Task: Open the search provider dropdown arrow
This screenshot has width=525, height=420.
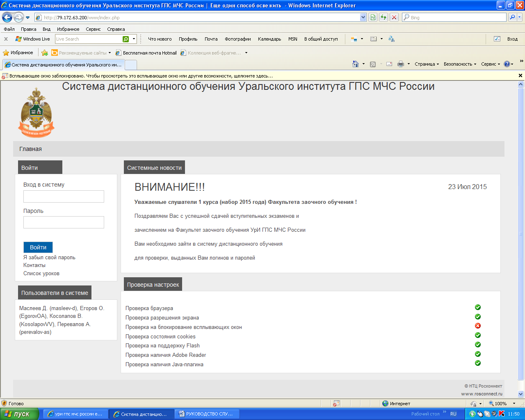Action: click(x=520, y=17)
